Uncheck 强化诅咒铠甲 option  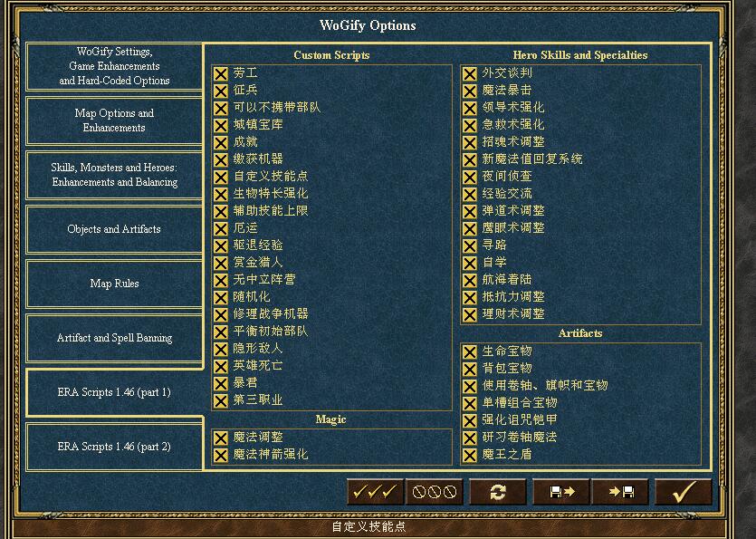click(470, 420)
